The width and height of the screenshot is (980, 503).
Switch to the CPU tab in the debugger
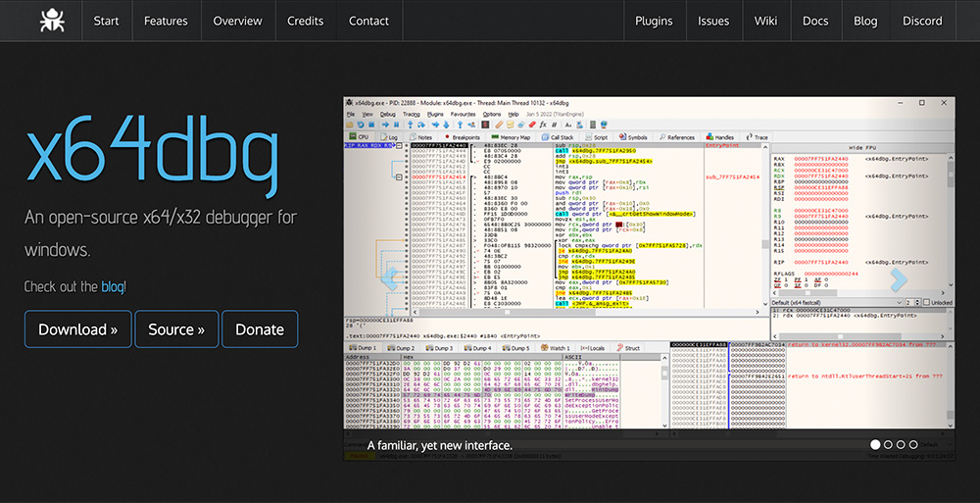pos(359,137)
